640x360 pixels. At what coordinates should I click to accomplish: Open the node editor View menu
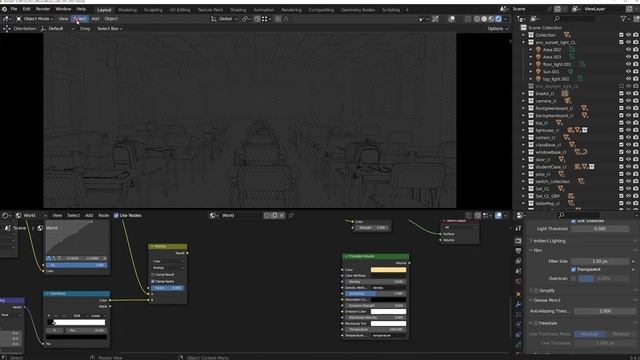click(57, 215)
